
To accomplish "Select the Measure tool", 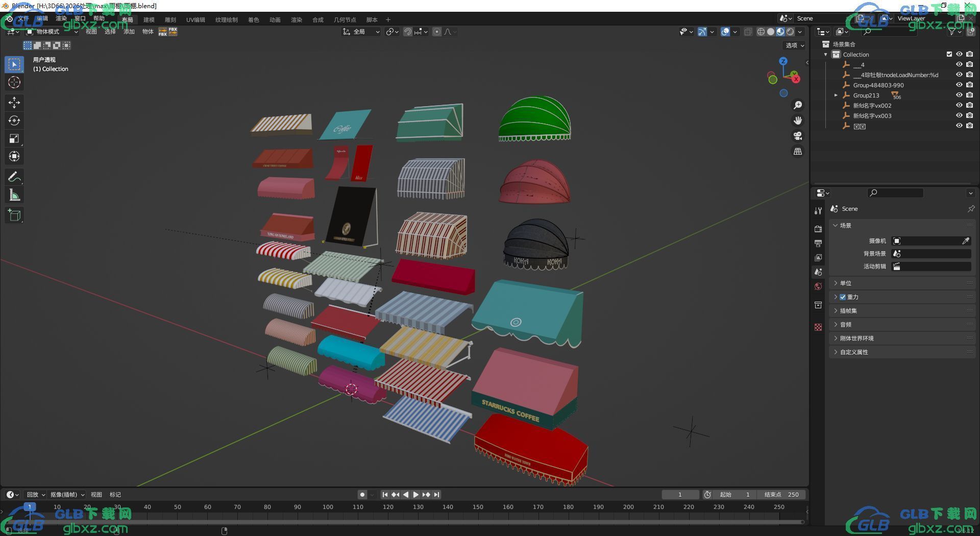I will click(x=14, y=195).
